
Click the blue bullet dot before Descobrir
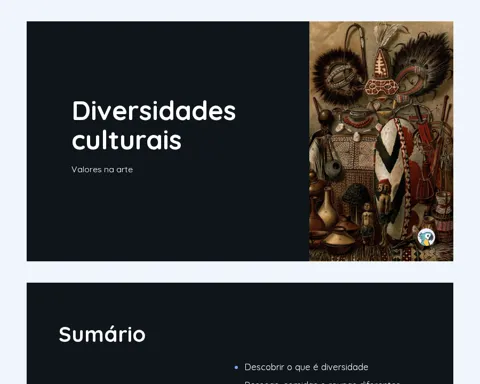tap(236, 367)
